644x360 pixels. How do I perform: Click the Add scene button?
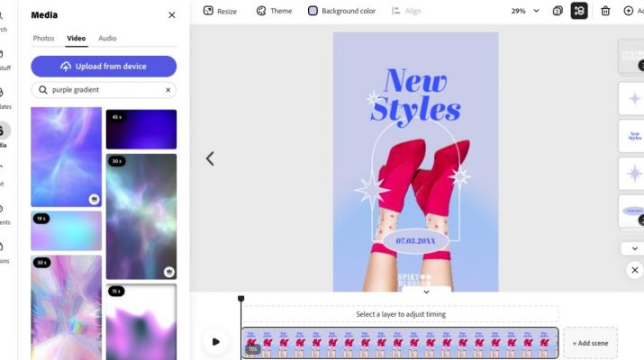590,343
